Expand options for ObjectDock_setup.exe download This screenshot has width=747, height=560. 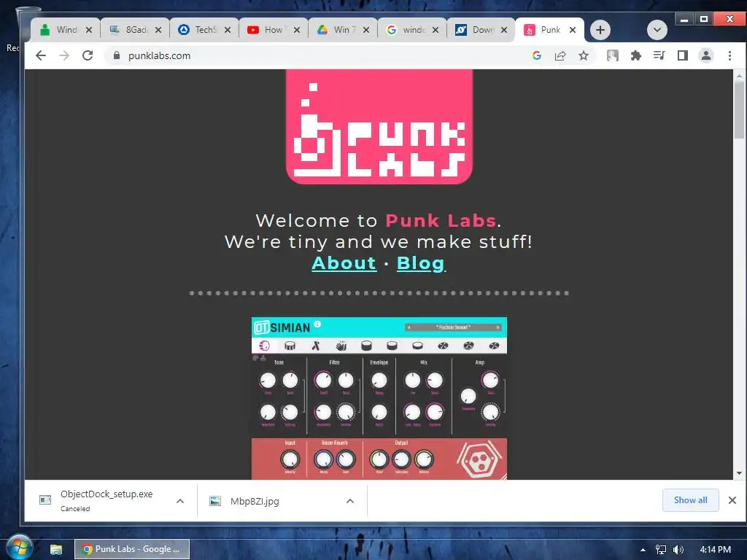(180, 501)
